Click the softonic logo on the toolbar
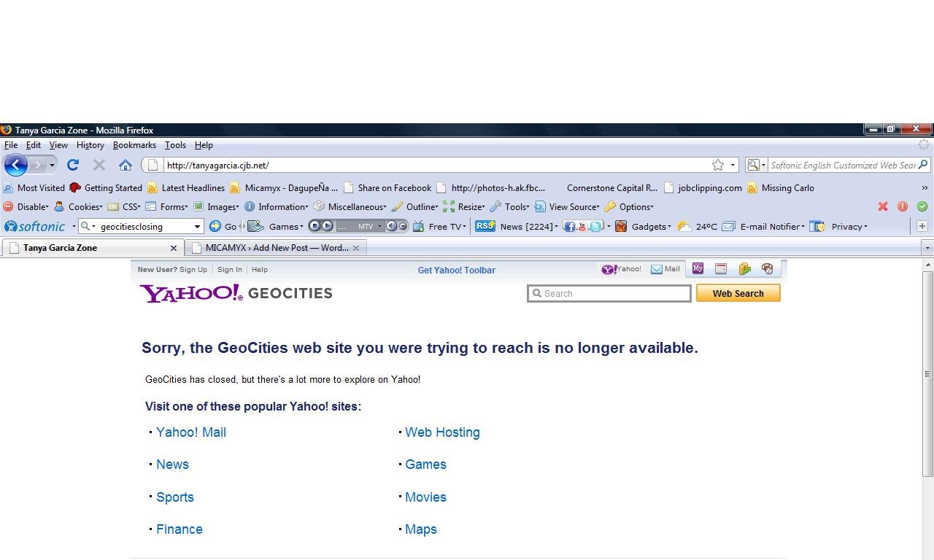This screenshot has width=934, height=560. point(35,226)
